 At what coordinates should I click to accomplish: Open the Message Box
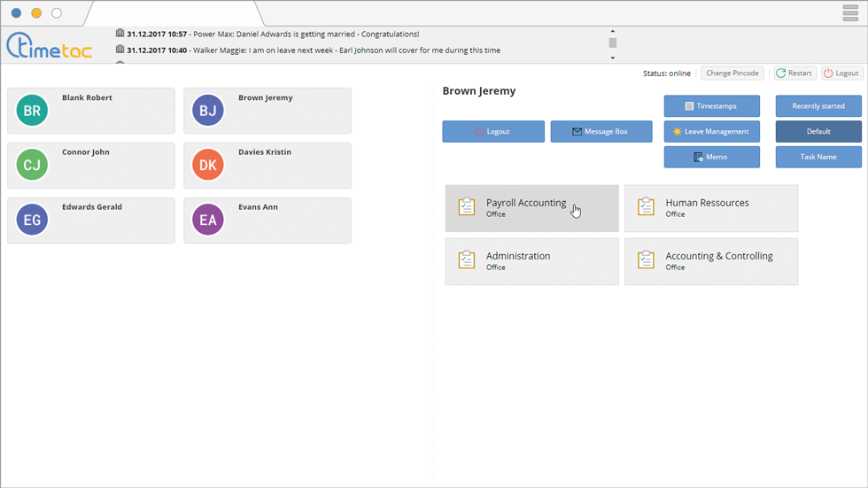point(599,131)
